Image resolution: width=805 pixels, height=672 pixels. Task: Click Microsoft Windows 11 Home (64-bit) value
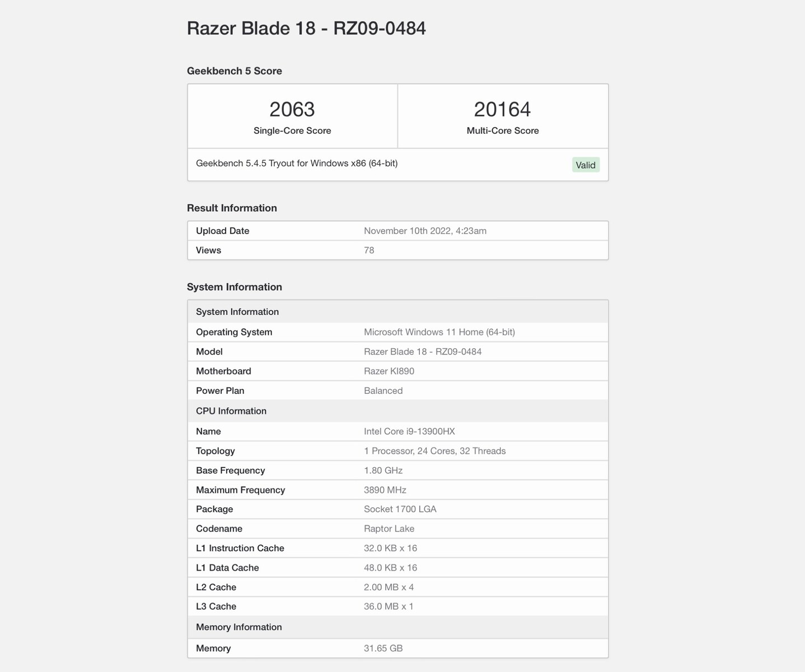(x=439, y=332)
